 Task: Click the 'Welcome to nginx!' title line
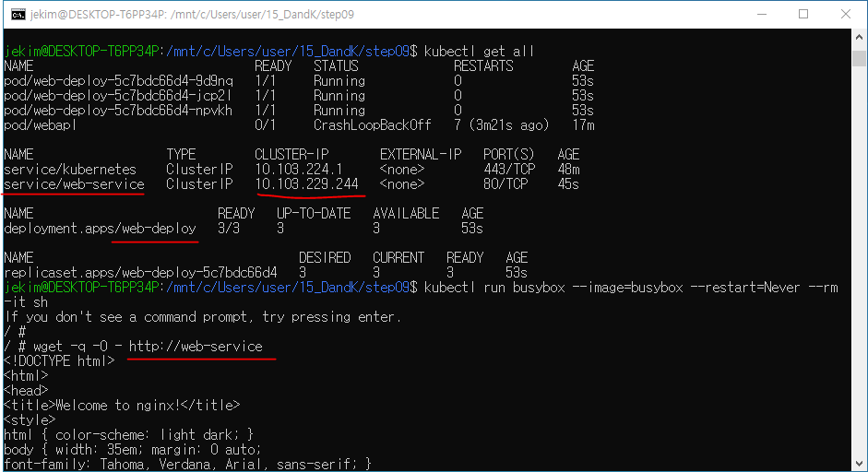122,406
